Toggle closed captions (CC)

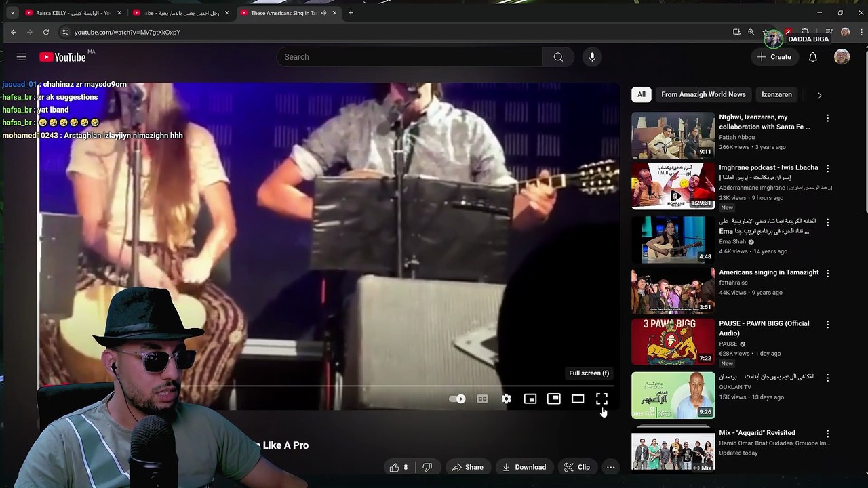click(482, 399)
